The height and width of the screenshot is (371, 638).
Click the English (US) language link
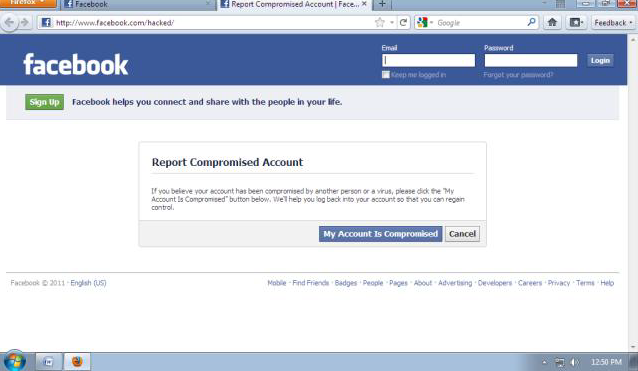pyautogui.click(x=88, y=283)
